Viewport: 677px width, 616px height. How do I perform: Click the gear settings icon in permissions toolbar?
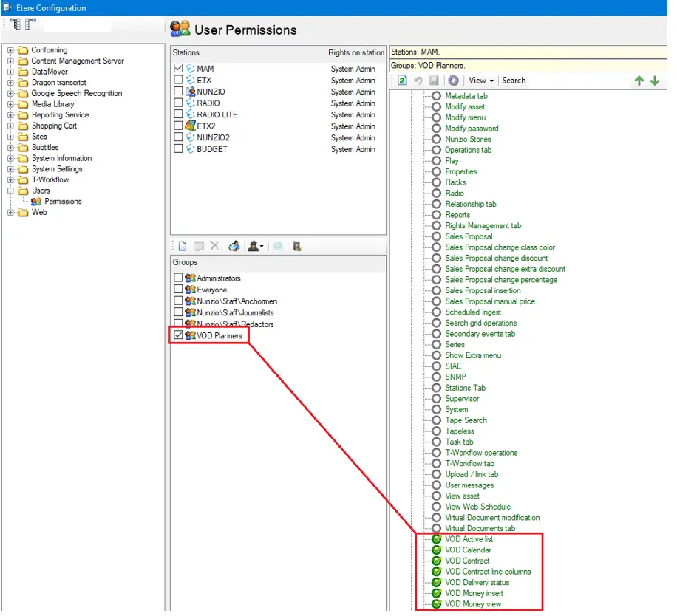click(453, 81)
